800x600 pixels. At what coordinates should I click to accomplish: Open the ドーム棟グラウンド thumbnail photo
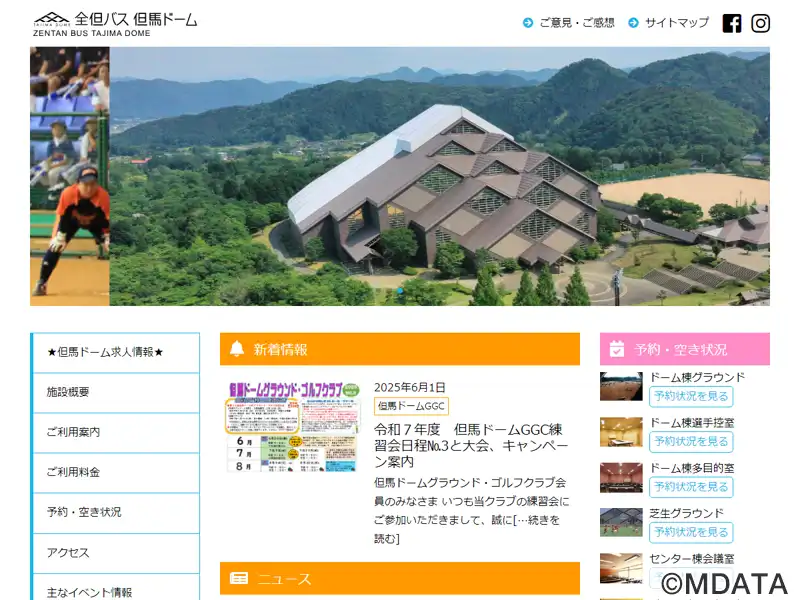click(x=621, y=386)
